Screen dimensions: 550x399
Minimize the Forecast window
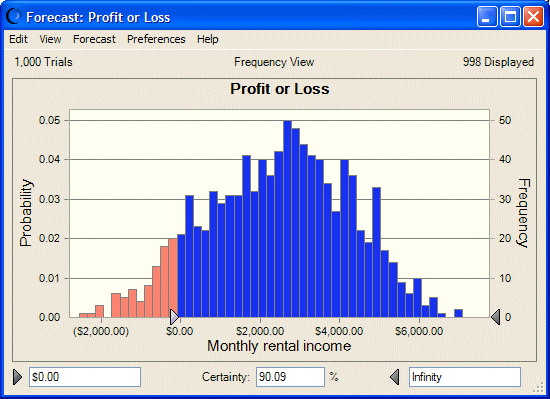[x=487, y=16]
